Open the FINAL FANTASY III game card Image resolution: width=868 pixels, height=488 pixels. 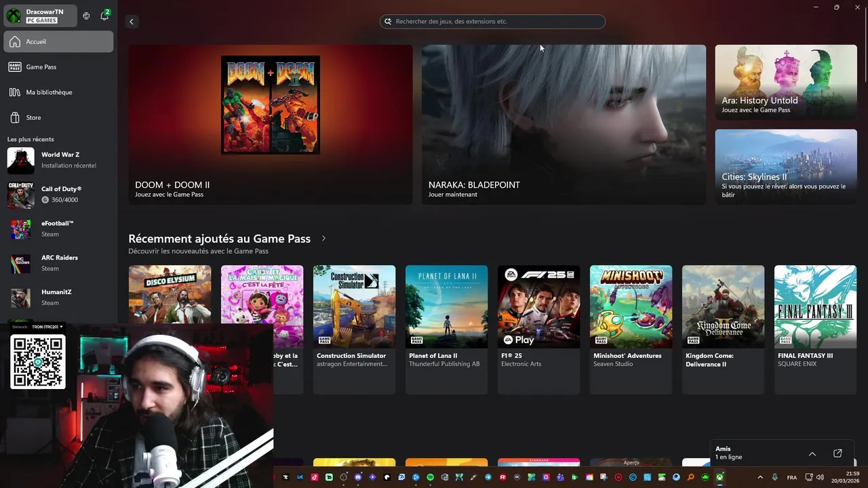pos(815,329)
